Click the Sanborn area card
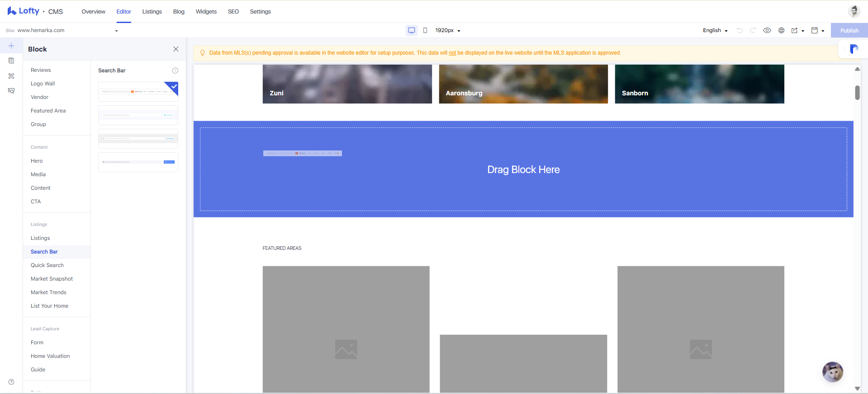The width and height of the screenshot is (868, 394). point(699,84)
